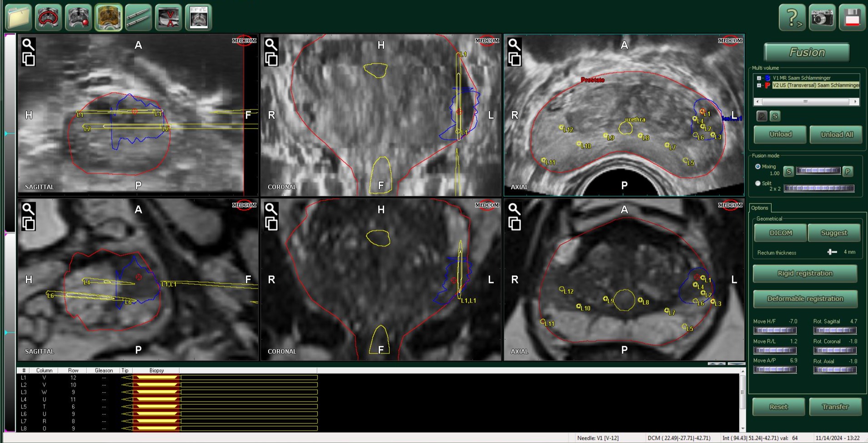Open the needle guidance tool with red V marks
The image size is (868, 443).
pos(168,18)
